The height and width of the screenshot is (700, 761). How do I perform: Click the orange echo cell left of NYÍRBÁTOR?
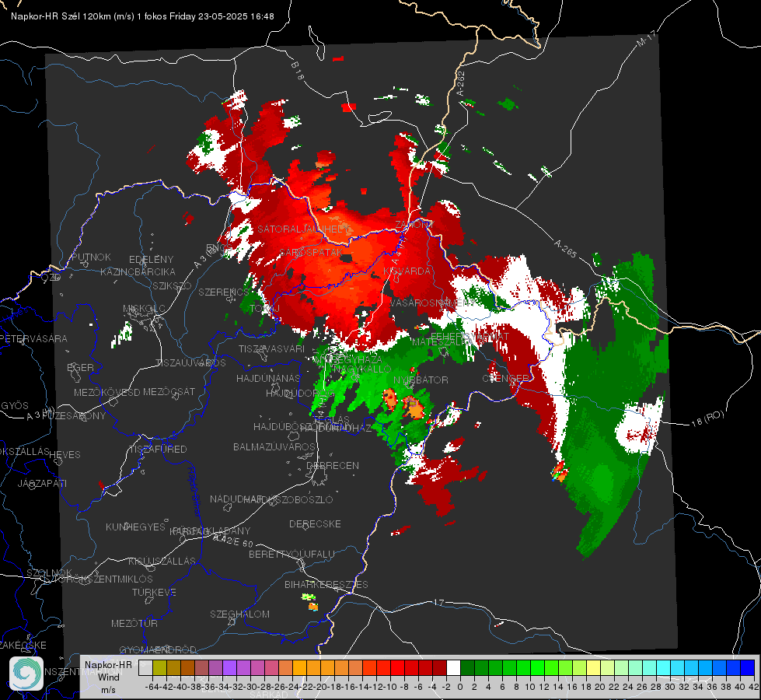[389, 399]
